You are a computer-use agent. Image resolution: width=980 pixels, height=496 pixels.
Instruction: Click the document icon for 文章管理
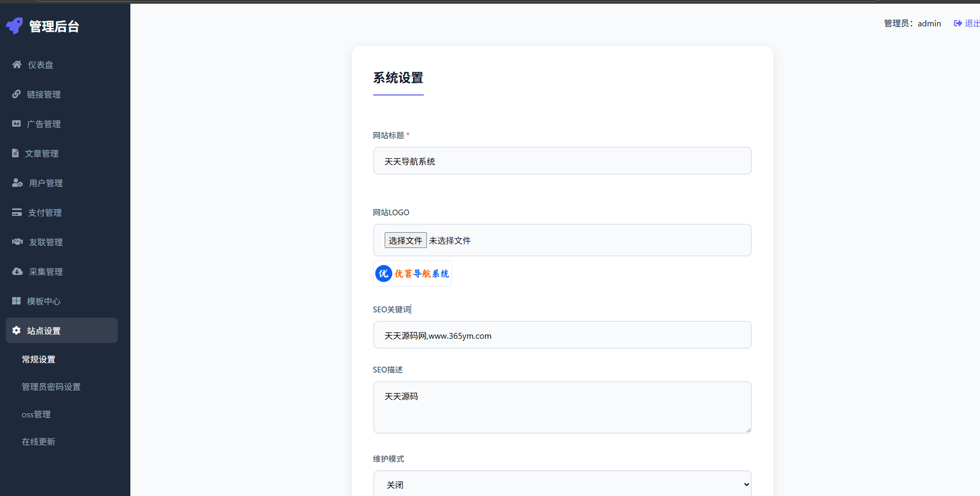coord(15,153)
